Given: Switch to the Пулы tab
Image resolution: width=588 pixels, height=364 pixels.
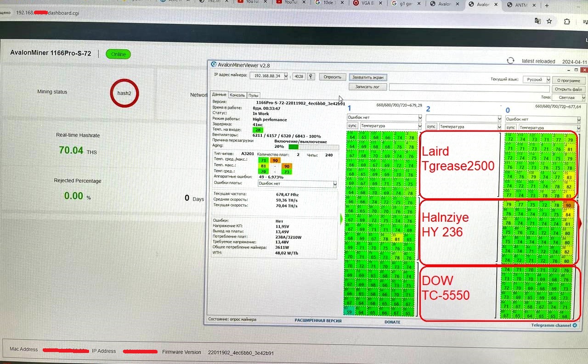Looking at the screenshot, I should (254, 95).
